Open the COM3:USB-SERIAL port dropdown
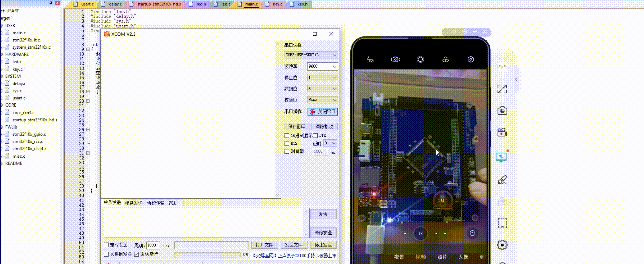 click(311, 55)
